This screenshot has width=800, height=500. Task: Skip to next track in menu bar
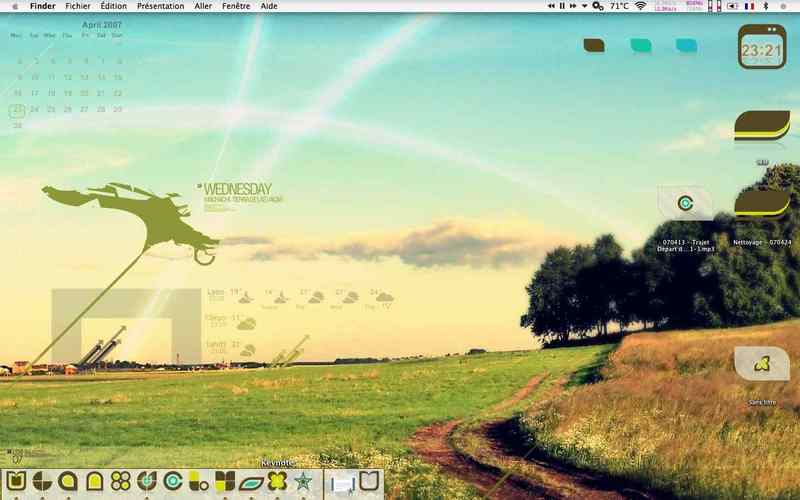click(x=573, y=6)
